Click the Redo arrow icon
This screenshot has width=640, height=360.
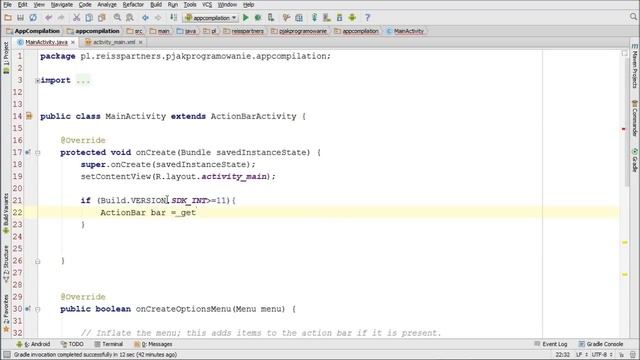[61, 18]
